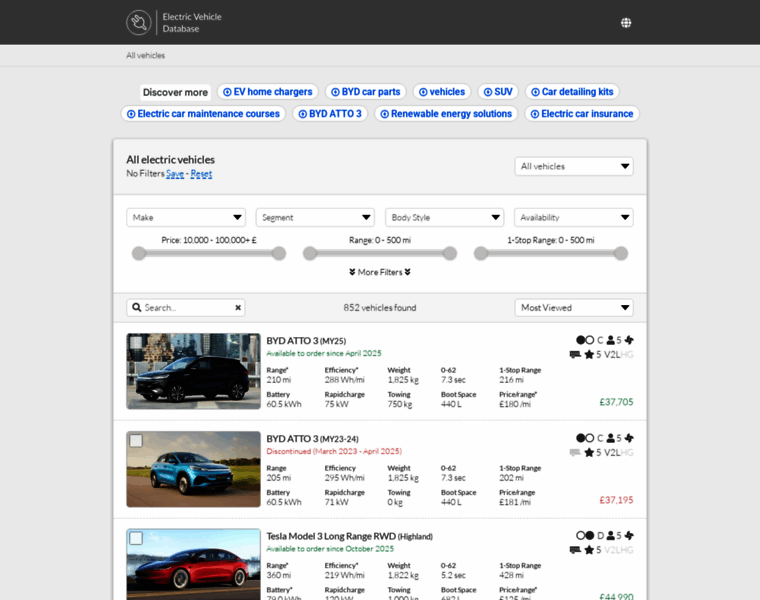Open the Segment filter dropdown
This screenshot has height=600, width=760.
coord(315,218)
